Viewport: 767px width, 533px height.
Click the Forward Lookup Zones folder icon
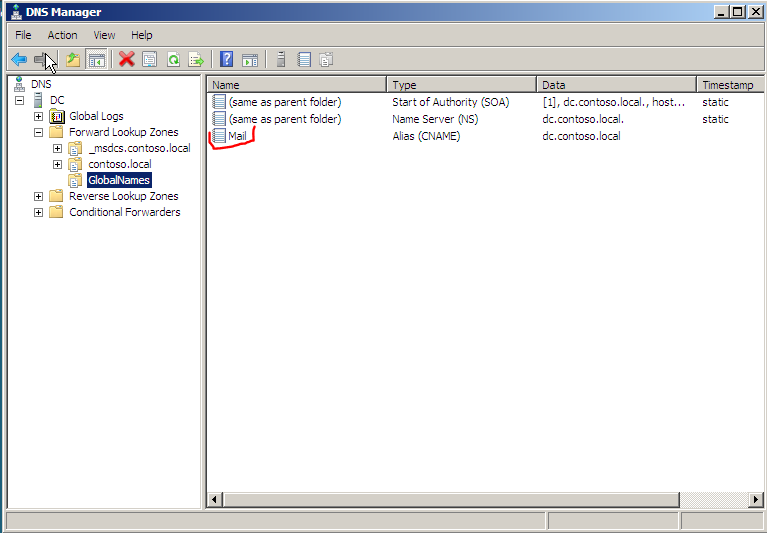56,132
